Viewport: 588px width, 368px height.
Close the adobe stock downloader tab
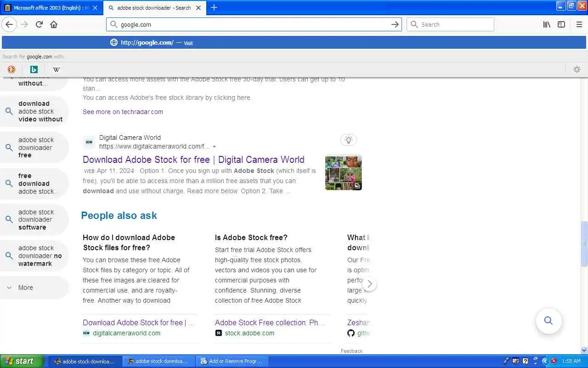(198, 8)
